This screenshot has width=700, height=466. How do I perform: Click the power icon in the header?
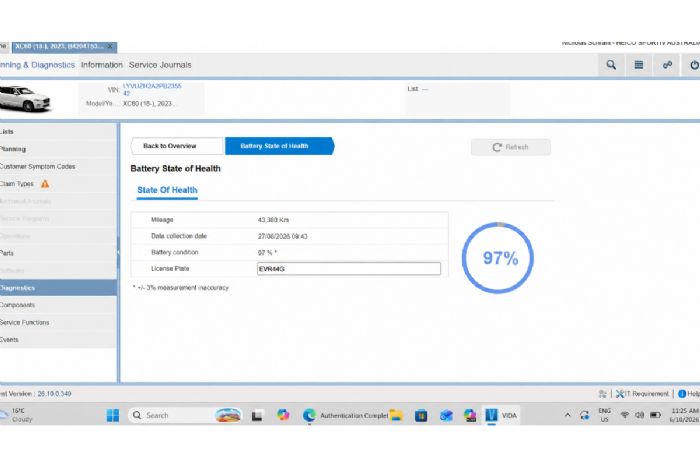pyautogui.click(x=694, y=65)
